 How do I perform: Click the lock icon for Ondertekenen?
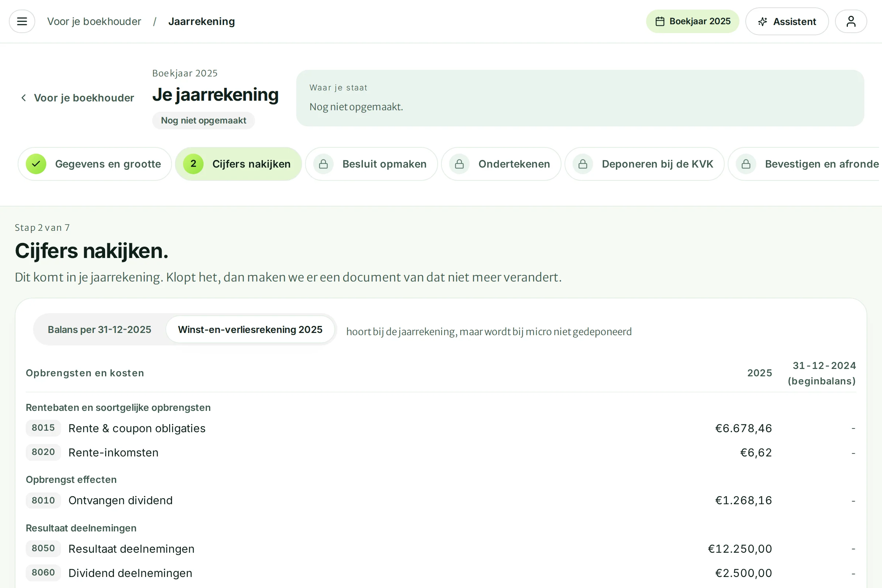[x=459, y=164]
